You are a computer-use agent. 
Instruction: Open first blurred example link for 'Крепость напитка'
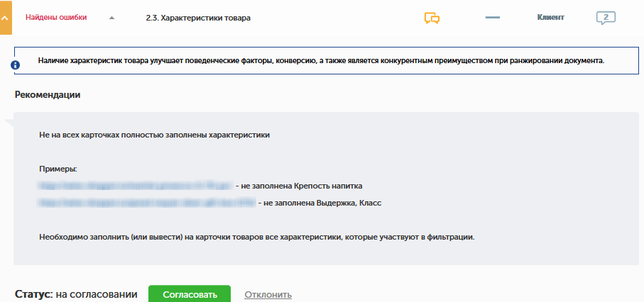(x=136, y=186)
